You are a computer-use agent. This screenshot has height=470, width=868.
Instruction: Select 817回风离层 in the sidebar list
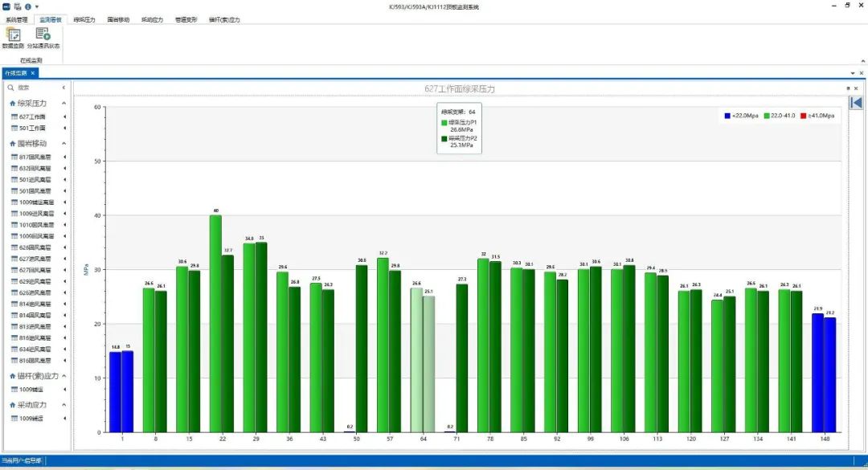pyautogui.click(x=35, y=157)
